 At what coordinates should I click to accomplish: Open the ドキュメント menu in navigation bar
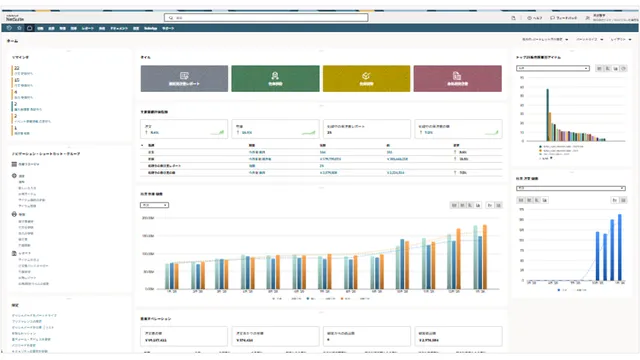coord(119,29)
